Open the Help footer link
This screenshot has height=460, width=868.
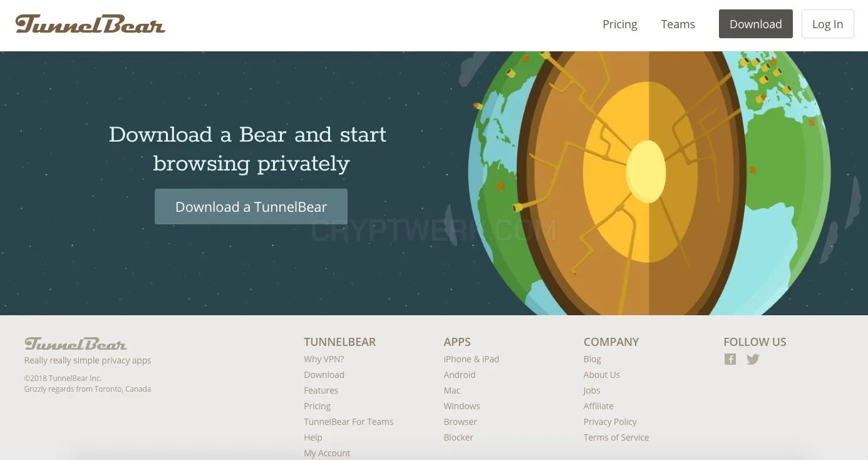pyautogui.click(x=313, y=437)
